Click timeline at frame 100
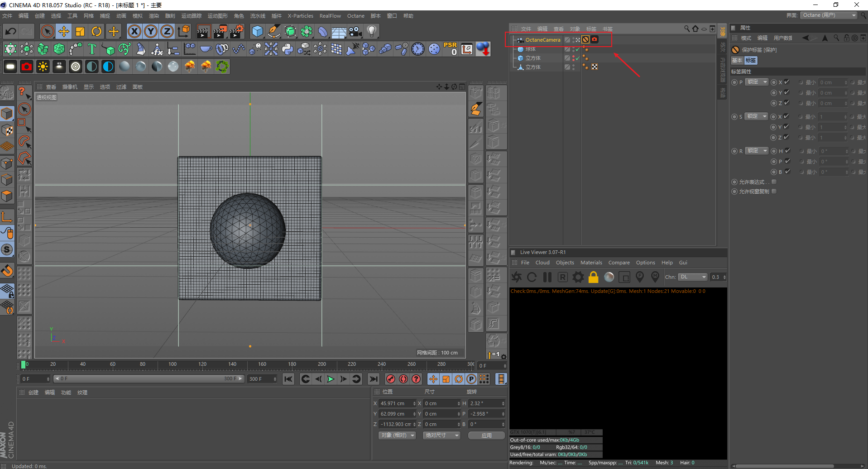The height and width of the screenshot is (469, 868). coord(173,365)
